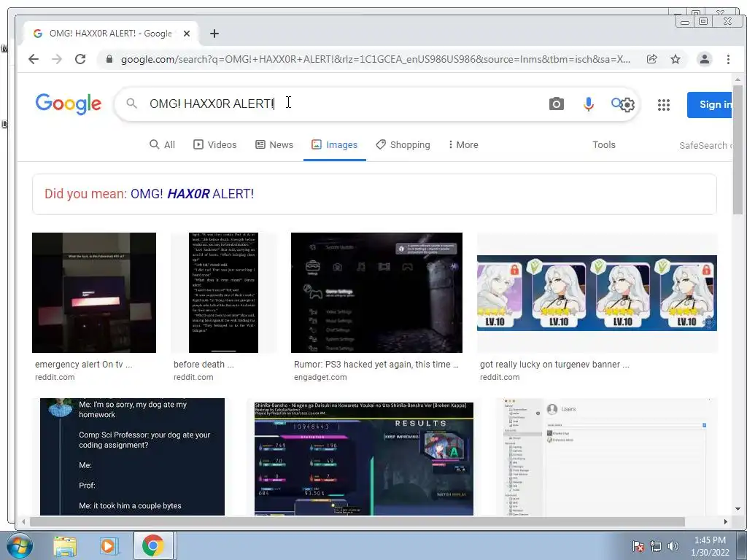The image size is (747, 560).
Task: Click the 'got really lucky on turgenev banner' caption
Action: pos(554,365)
